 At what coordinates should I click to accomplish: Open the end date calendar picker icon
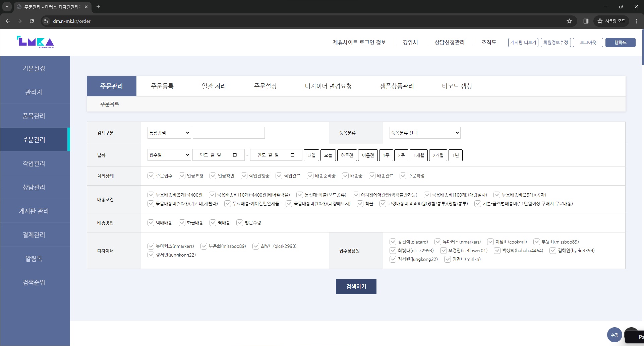coord(292,155)
